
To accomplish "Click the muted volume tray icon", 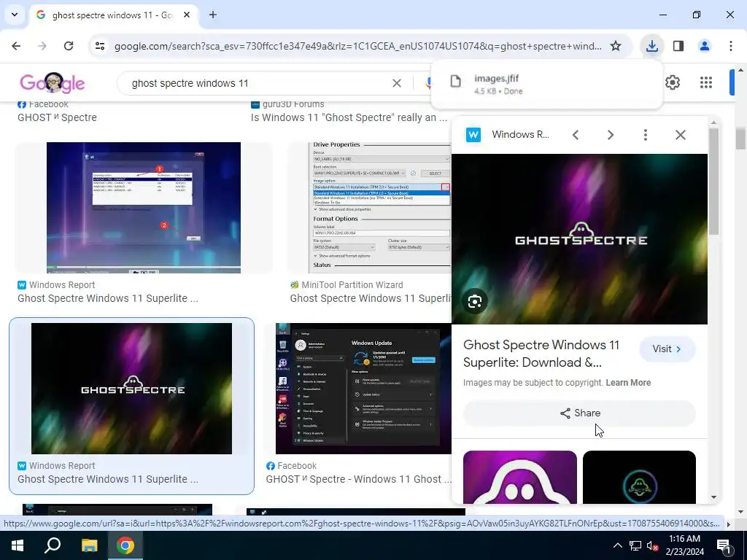I will pos(652,545).
